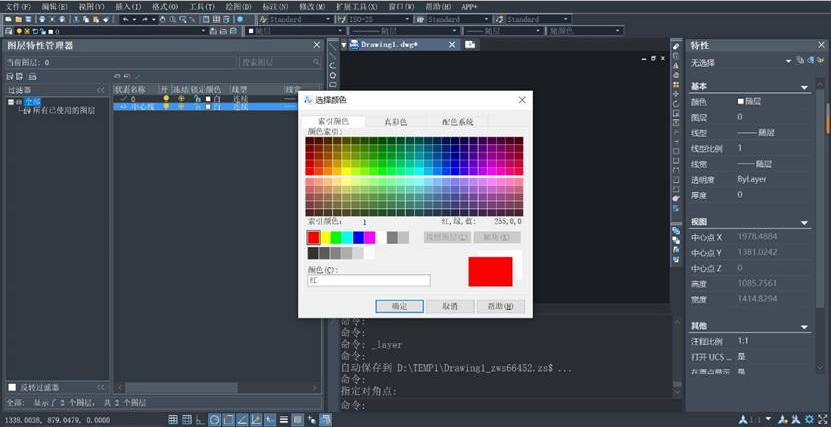Screen dimensions: 831x428
Task: Click the 颜色 name input field
Action: click(x=368, y=281)
